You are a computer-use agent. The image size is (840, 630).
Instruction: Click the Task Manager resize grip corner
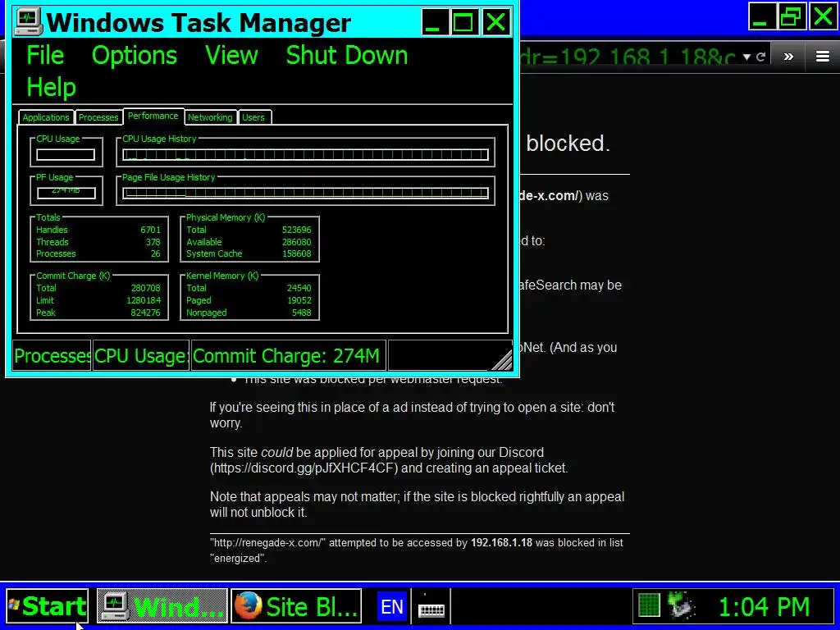pos(503,361)
